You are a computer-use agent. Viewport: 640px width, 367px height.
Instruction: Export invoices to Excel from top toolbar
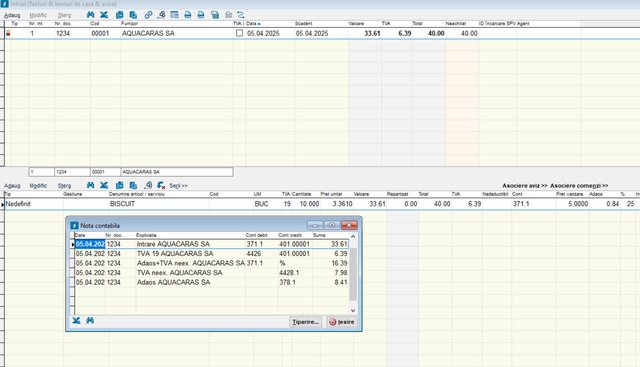point(104,15)
